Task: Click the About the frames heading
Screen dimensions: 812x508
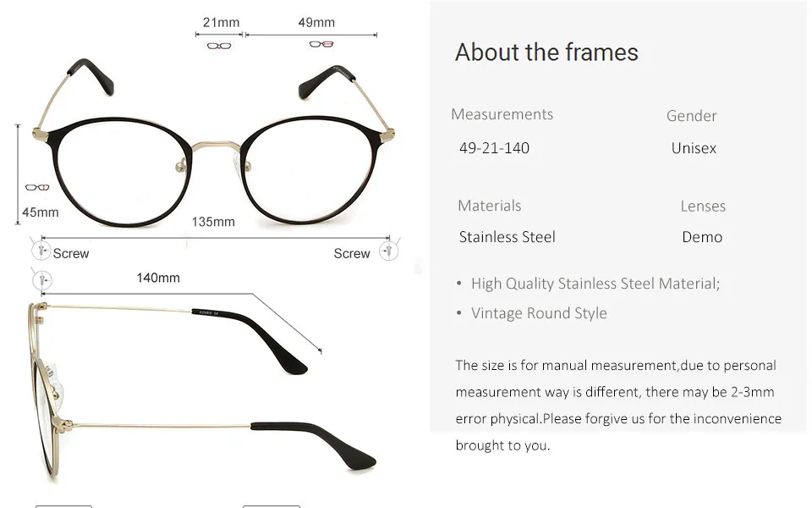Action: coord(546,52)
